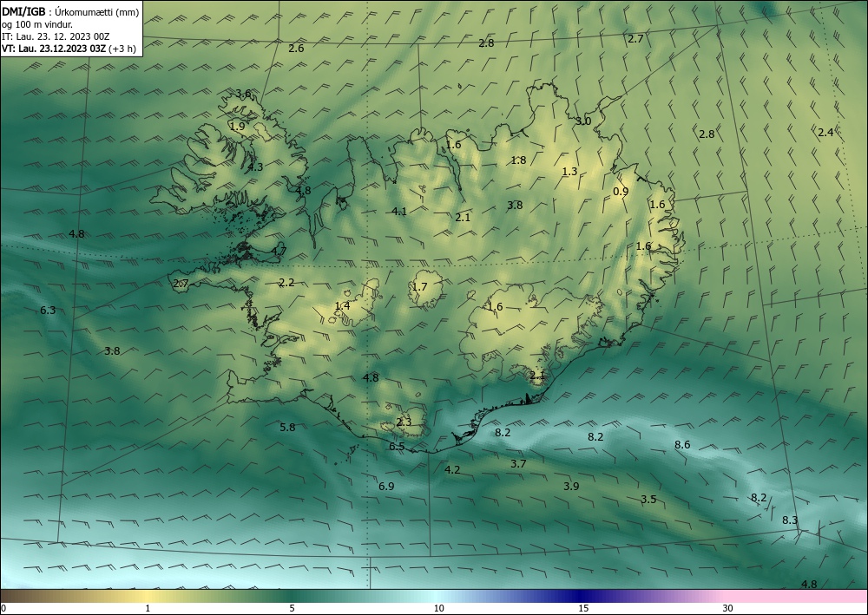The width and height of the screenshot is (868, 615).
Task: Select the 8.6 value over the sea
Action: click(682, 445)
